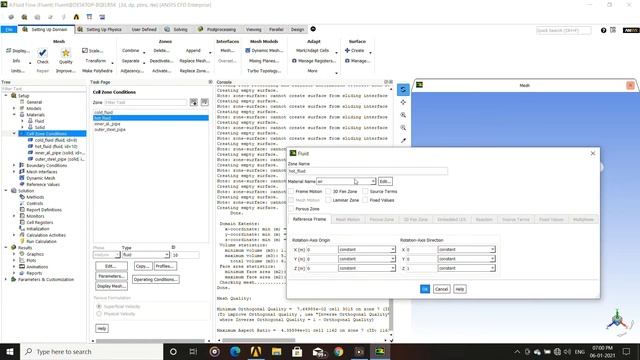Enable the Fixed Values checkbox
The height and width of the screenshot is (360, 640).
[x=365, y=200]
